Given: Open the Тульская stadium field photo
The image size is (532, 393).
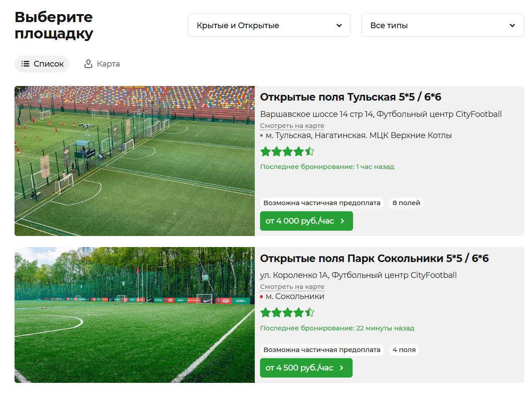Looking at the screenshot, I should tap(134, 161).
